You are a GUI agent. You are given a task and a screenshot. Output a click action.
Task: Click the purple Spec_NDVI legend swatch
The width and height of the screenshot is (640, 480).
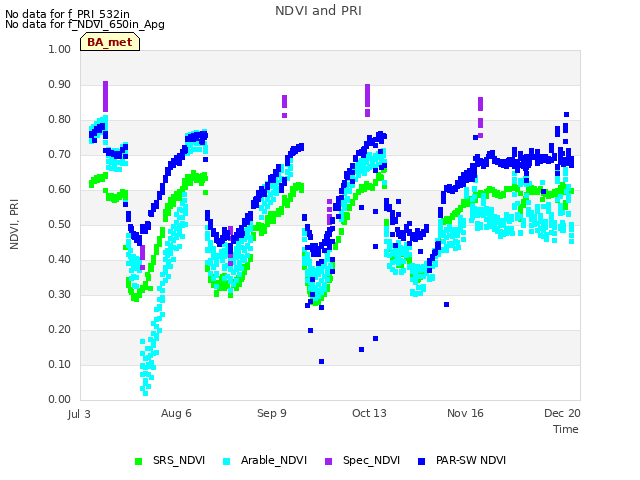[329, 462]
